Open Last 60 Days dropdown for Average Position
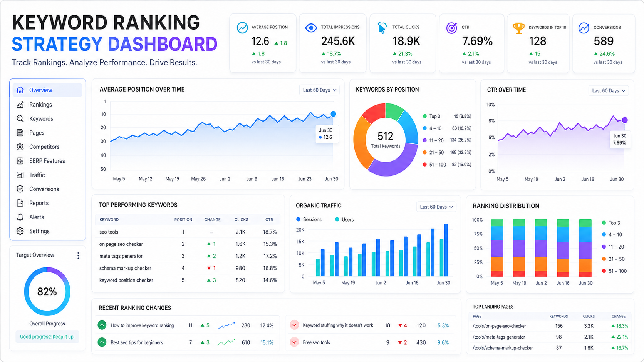 point(319,90)
